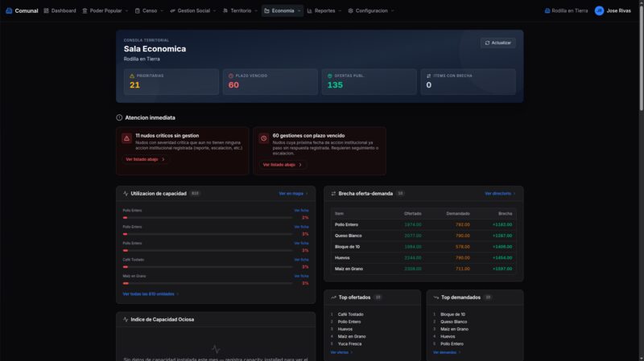644x361 pixels.
Task: Open the Jose Rivas user avatar
Action: 599,10
